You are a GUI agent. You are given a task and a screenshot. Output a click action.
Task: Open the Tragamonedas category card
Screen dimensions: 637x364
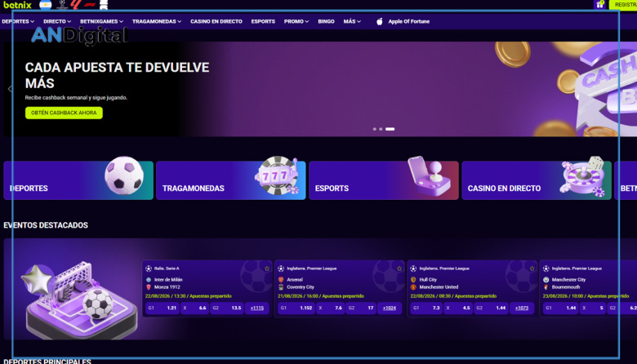[231, 180]
